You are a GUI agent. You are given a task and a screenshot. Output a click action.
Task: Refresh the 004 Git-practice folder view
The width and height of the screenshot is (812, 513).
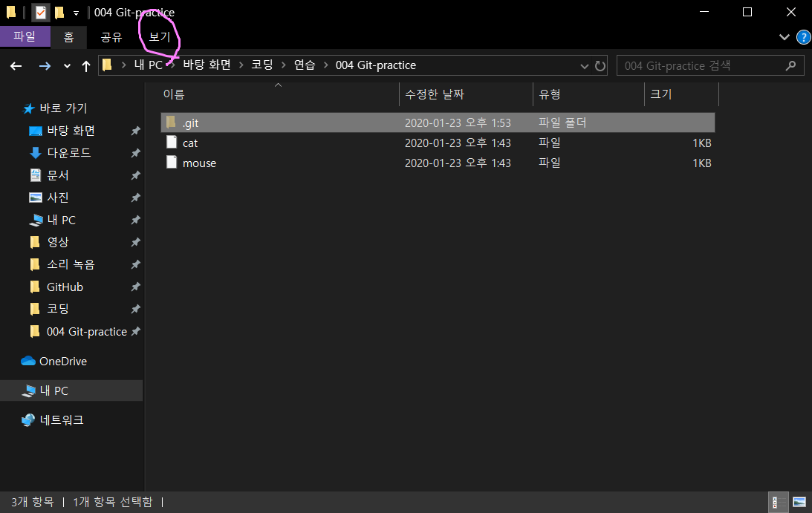tap(600, 66)
